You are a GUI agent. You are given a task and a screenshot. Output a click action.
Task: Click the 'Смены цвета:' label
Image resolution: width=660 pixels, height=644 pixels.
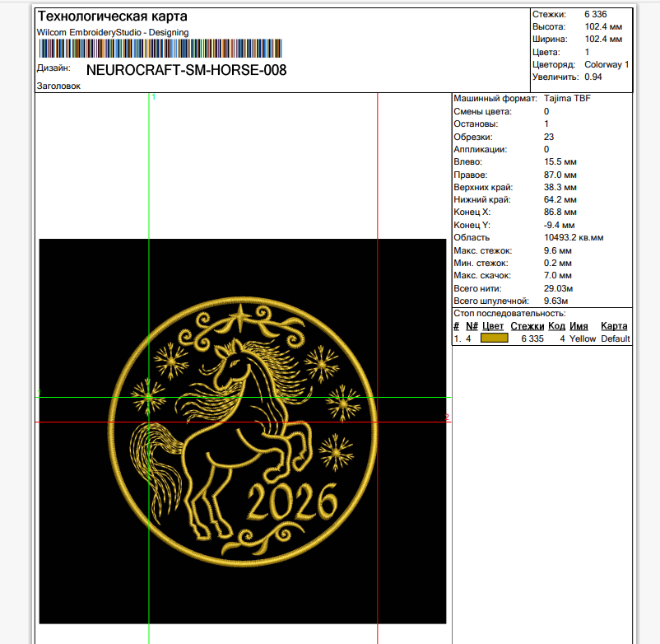(x=482, y=112)
